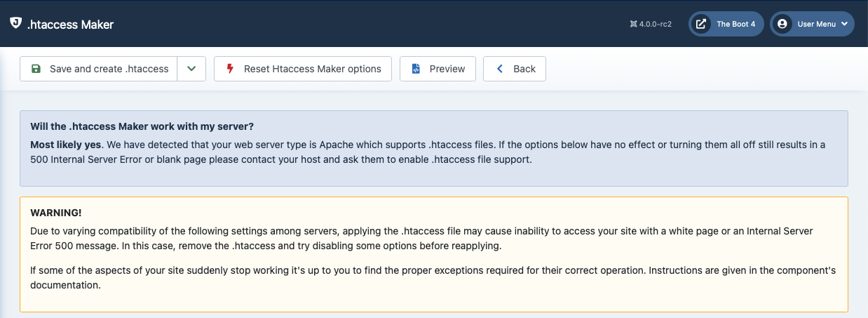Click the 4.0.0-rc2 version label
This screenshot has height=318, width=868.
coord(656,25)
